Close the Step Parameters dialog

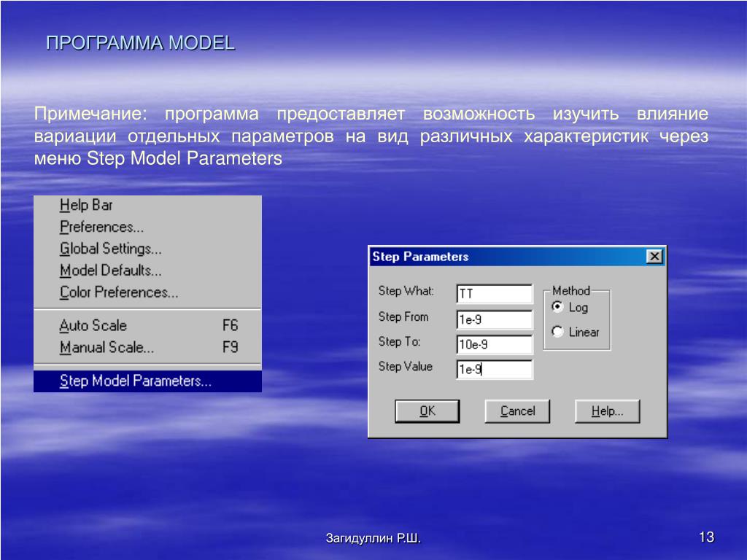tap(654, 257)
